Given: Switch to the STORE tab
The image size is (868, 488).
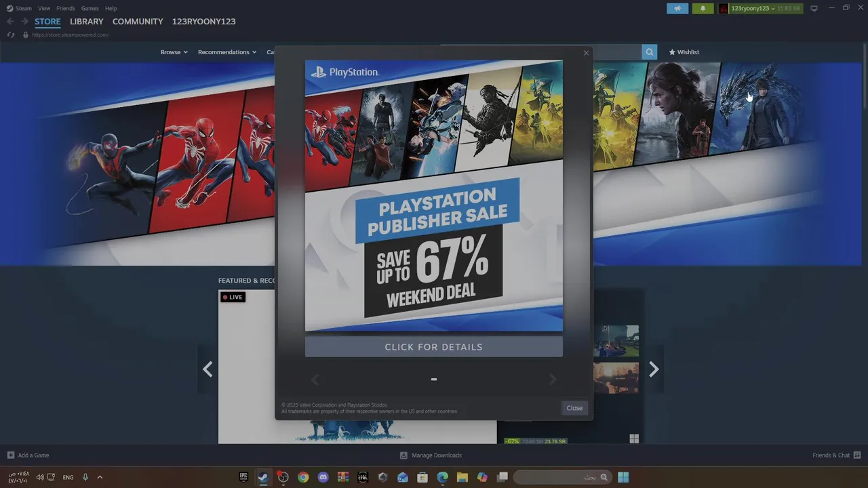Looking at the screenshot, I should pos(47,22).
